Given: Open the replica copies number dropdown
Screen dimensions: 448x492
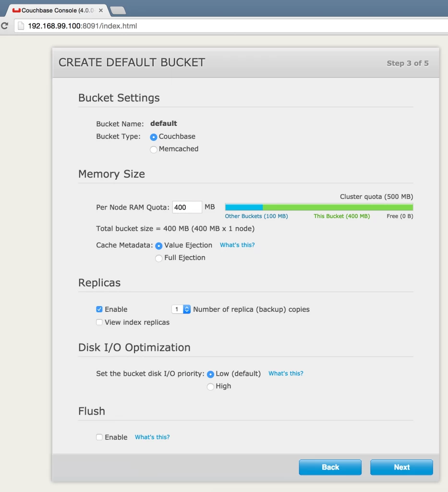Looking at the screenshot, I should pyautogui.click(x=181, y=309).
